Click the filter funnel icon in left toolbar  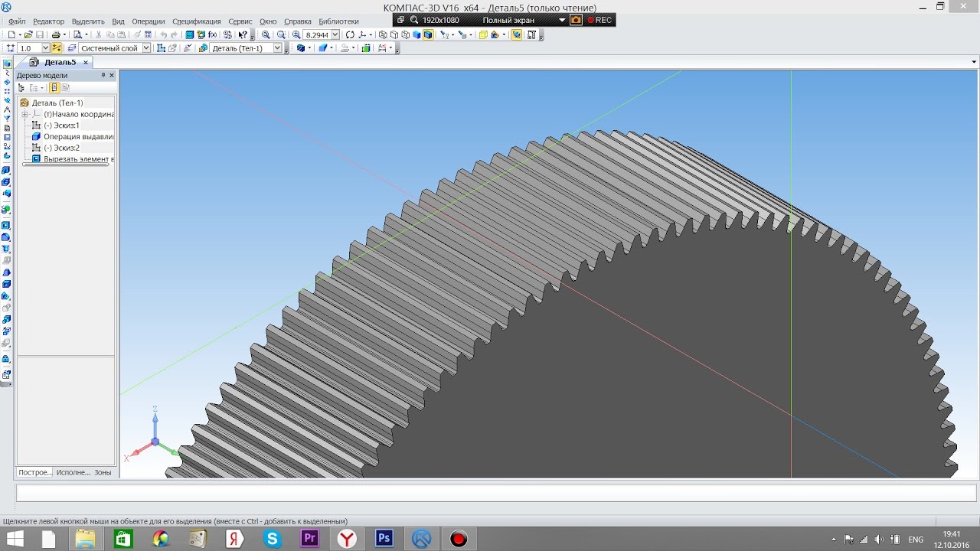(7, 118)
